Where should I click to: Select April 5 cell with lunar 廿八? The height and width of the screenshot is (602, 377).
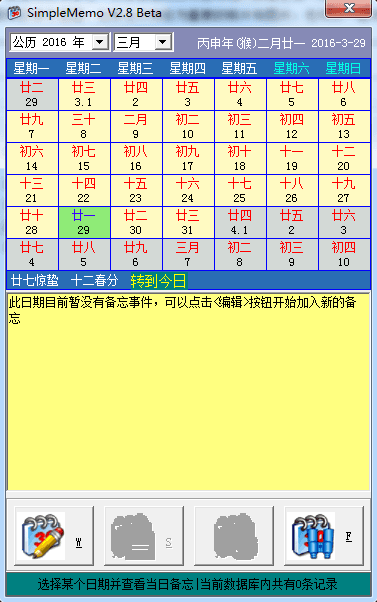click(x=84, y=255)
